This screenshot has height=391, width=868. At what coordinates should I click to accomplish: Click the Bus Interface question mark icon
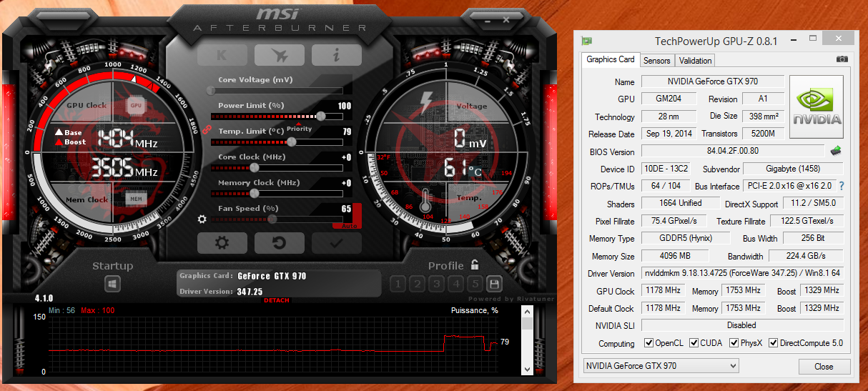coord(842,186)
